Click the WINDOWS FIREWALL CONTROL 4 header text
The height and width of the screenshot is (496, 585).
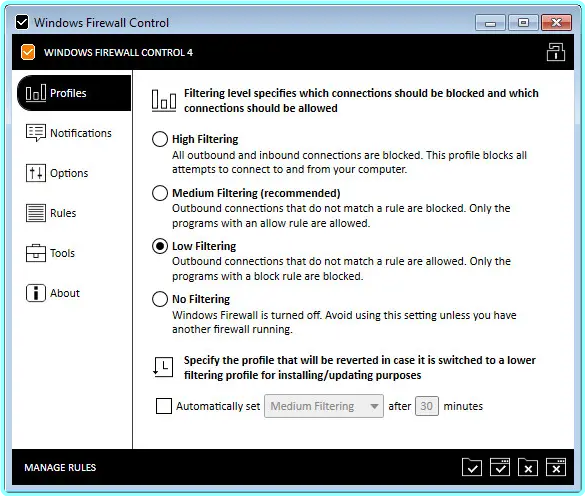point(118,53)
